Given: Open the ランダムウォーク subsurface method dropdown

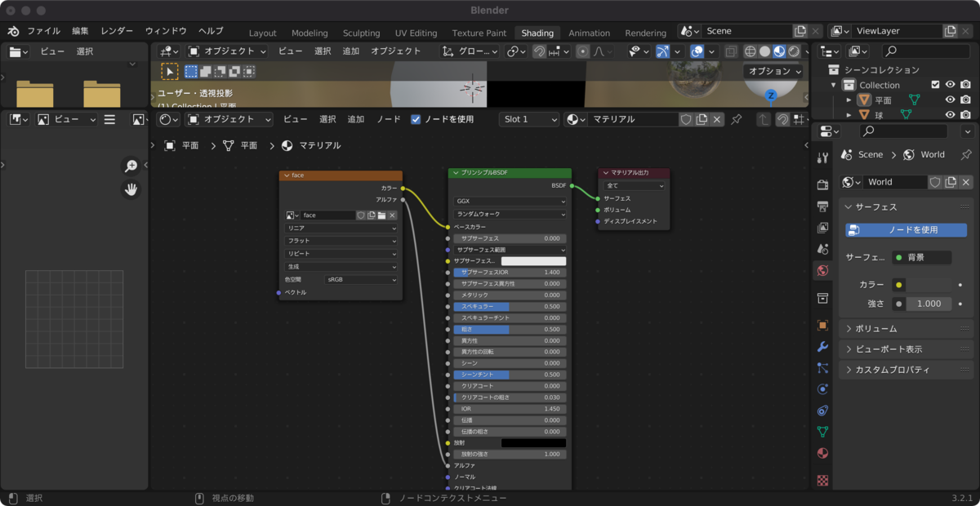Looking at the screenshot, I should click(510, 214).
